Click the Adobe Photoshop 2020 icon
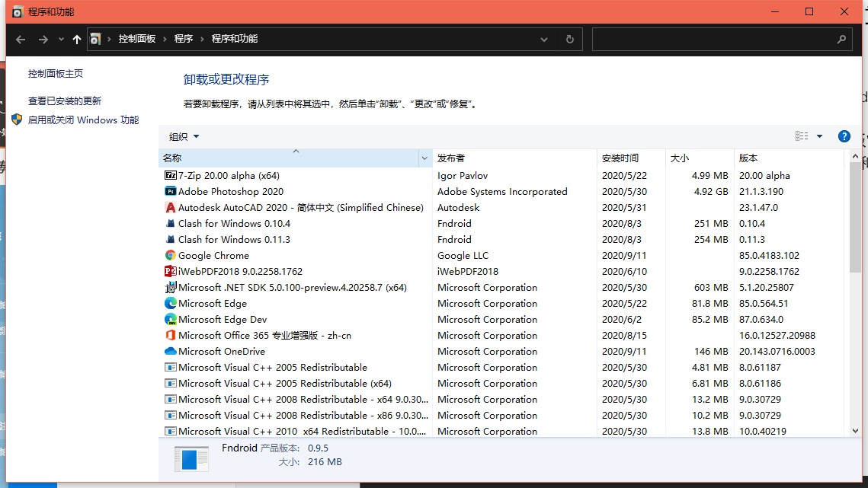Screen dimensions: 868x488 [171, 191]
